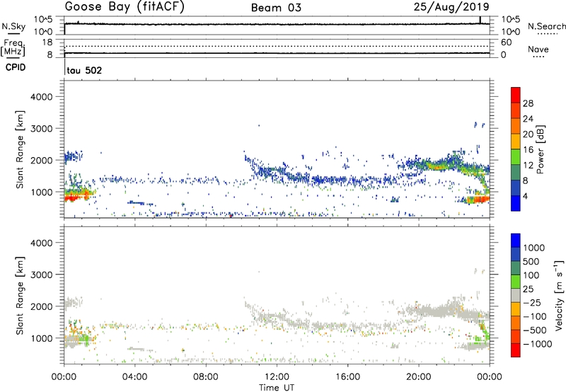Click the 18 MHz frequency tick label

pyautogui.click(x=47, y=42)
